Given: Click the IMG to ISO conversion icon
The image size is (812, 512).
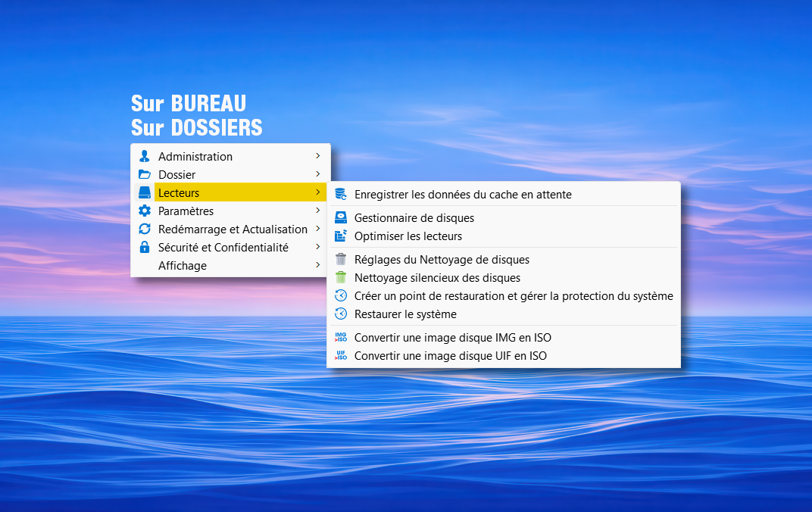Looking at the screenshot, I should (341, 338).
